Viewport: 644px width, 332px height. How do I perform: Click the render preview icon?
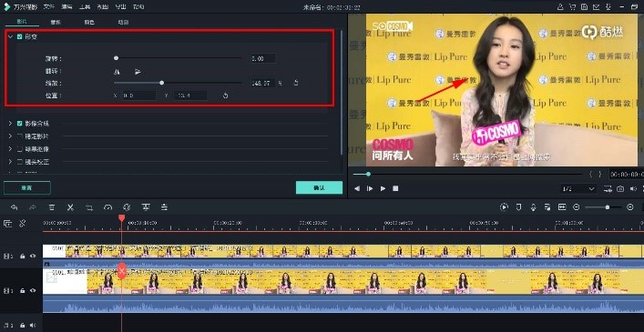click(x=504, y=207)
